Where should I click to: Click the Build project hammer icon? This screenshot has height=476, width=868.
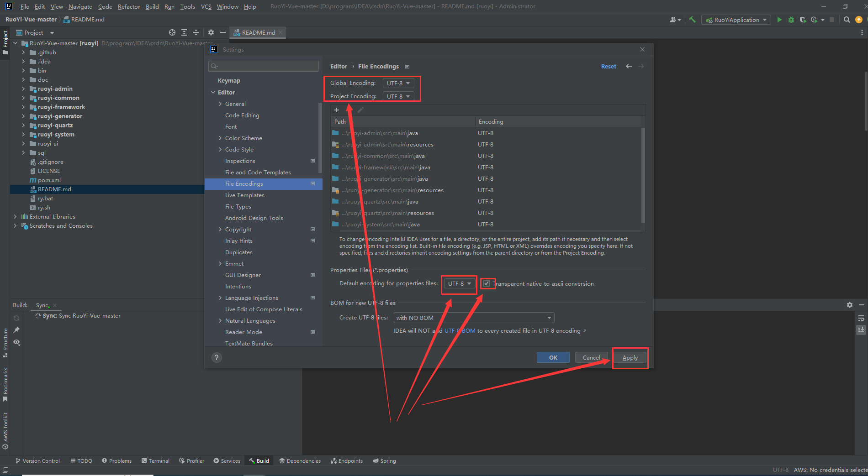click(x=693, y=20)
